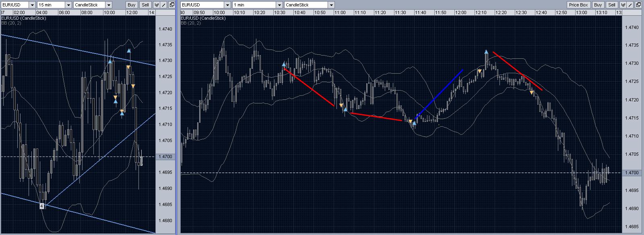Viewport: 644px width, 235px height.
Task: Click the 1.4680 price label on the 15 min chart axis
Action: tap(165, 221)
